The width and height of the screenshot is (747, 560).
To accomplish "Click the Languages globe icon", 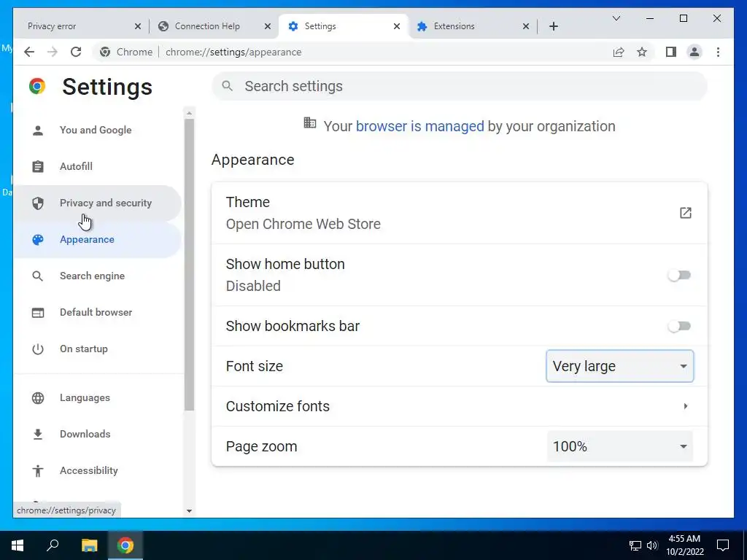I will pyautogui.click(x=38, y=397).
